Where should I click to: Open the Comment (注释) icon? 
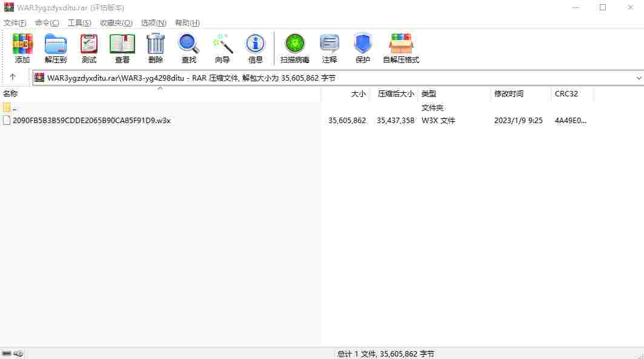330,48
